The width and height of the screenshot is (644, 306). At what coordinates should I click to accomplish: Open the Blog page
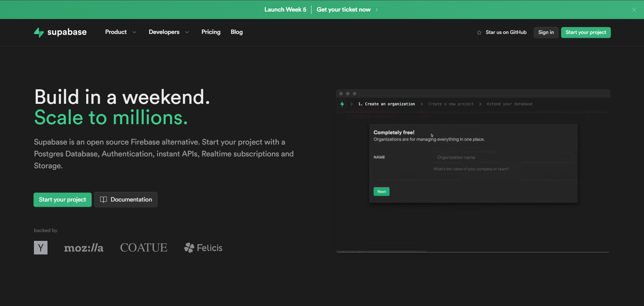(x=236, y=32)
